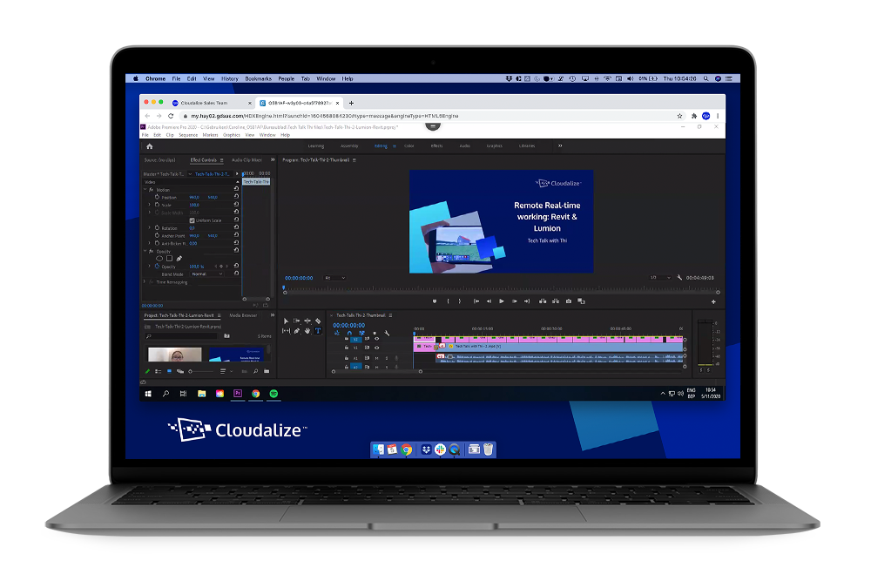Step back one frame in Program monitor
Screen dimensions: 871x588
[489, 301]
